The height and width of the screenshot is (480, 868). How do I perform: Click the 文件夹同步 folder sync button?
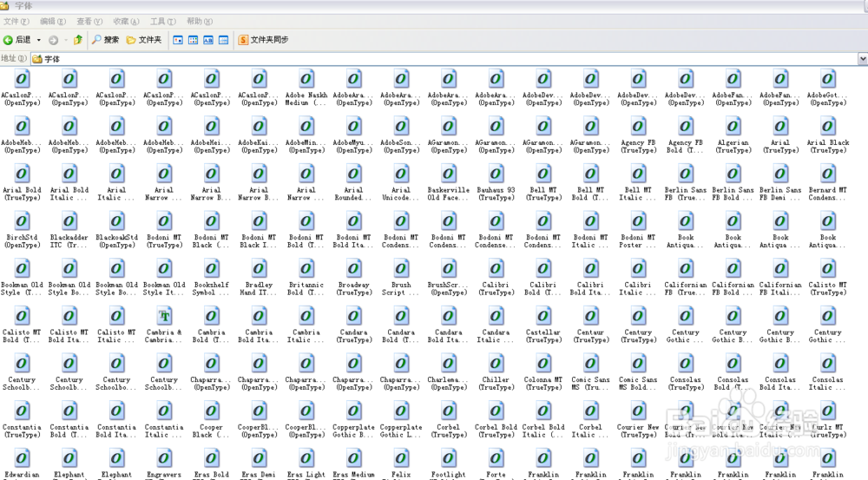(x=264, y=40)
